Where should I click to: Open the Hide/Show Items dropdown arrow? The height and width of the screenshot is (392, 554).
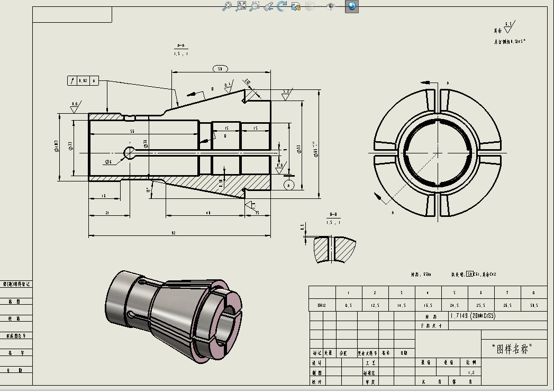[x=341, y=6]
